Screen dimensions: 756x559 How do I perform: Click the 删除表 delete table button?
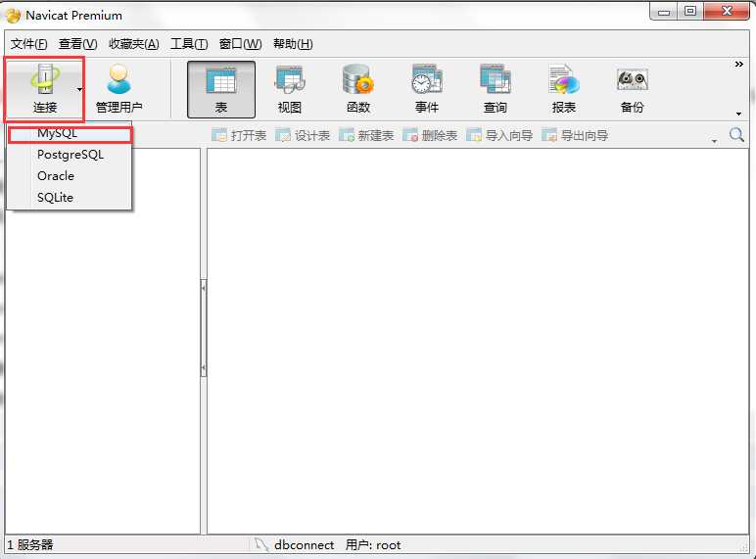(x=430, y=135)
